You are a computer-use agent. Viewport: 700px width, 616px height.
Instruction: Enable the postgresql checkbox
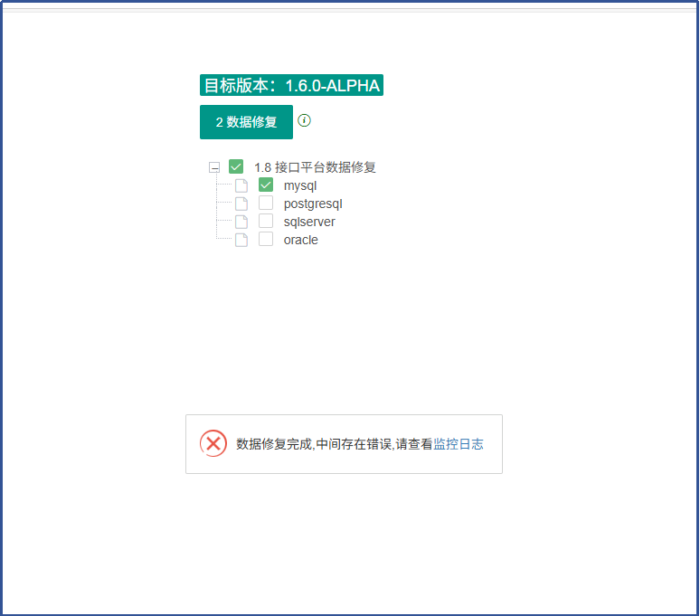266,203
